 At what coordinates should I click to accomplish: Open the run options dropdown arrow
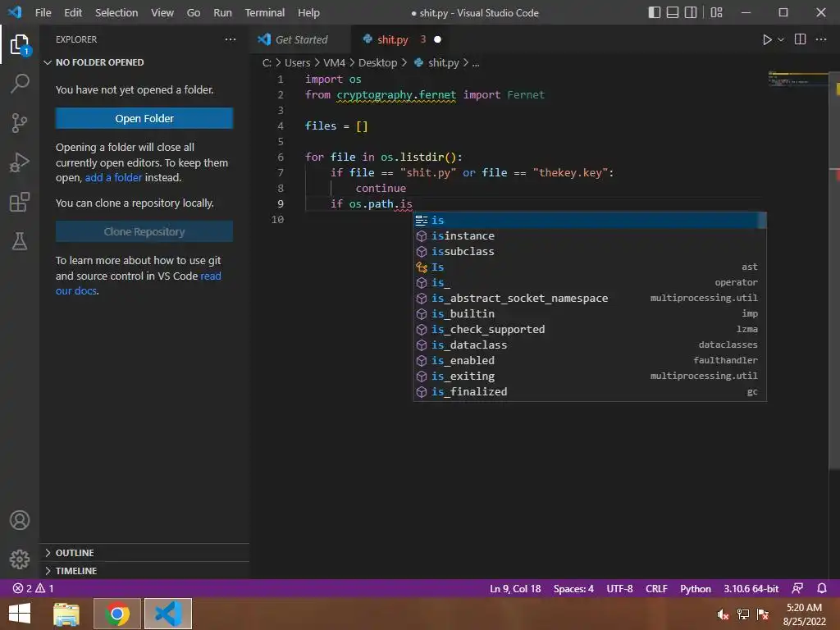coord(781,39)
